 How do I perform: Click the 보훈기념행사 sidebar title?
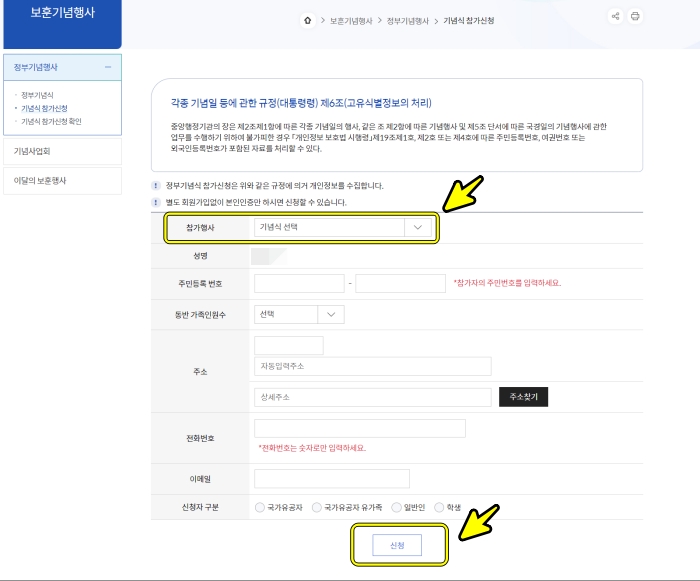pos(62,13)
